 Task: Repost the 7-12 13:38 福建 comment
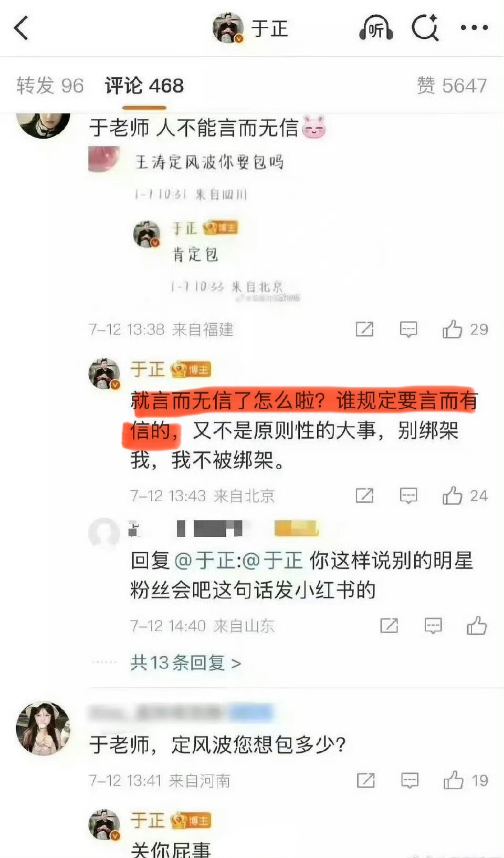(x=364, y=329)
